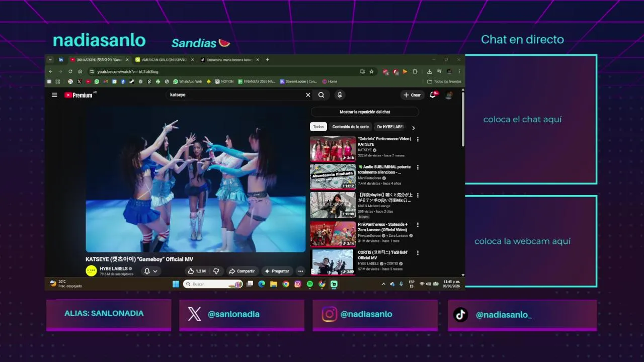
Task: Open the clock showing 11:45 p. m.
Action: [451, 284]
